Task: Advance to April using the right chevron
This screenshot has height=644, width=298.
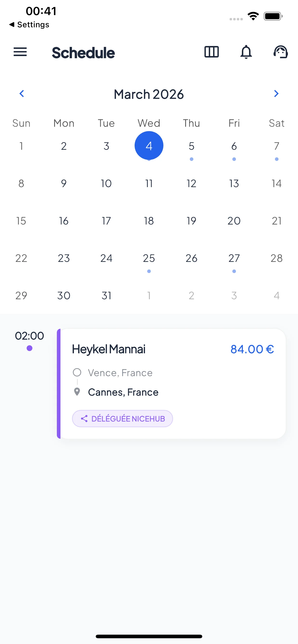Action: click(276, 94)
